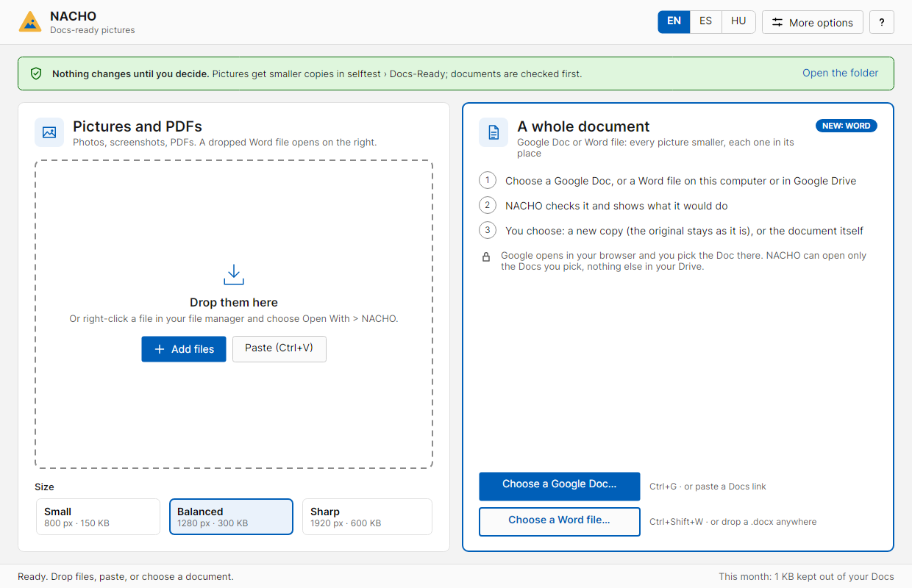Switch language to ES
The image size is (912, 588).
click(x=705, y=21)
